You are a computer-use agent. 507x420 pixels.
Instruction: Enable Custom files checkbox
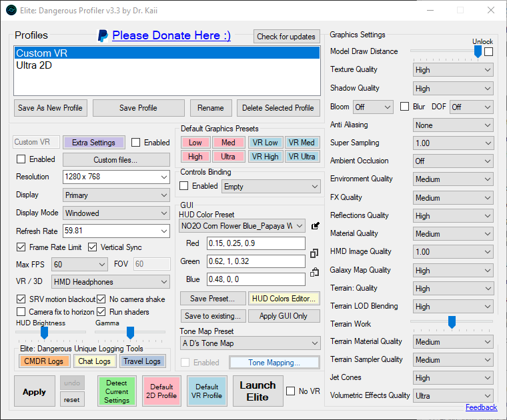coord(21,159)
